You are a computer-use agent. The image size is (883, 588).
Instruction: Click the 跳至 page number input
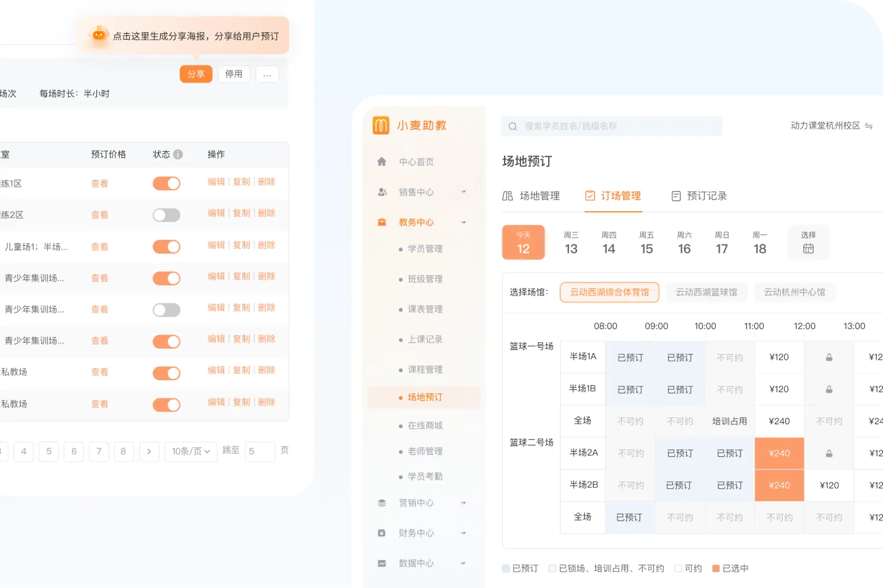tap(260, 451)
